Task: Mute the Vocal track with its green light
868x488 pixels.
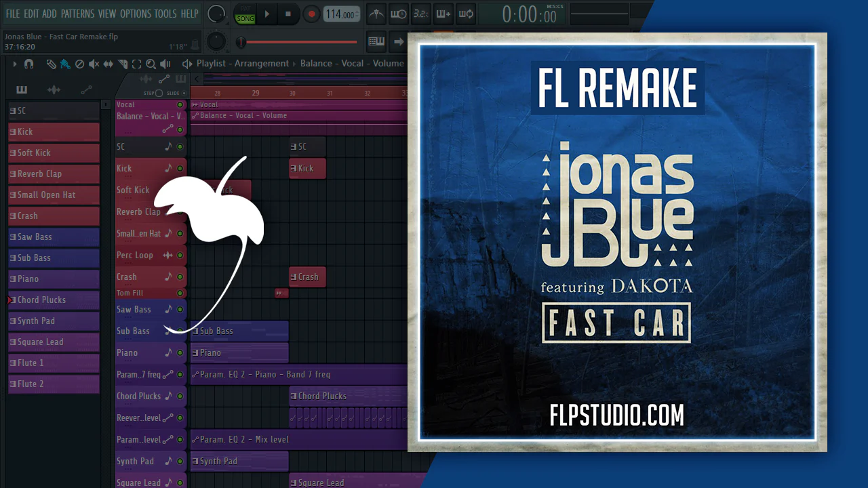Action: click(180, 104)
